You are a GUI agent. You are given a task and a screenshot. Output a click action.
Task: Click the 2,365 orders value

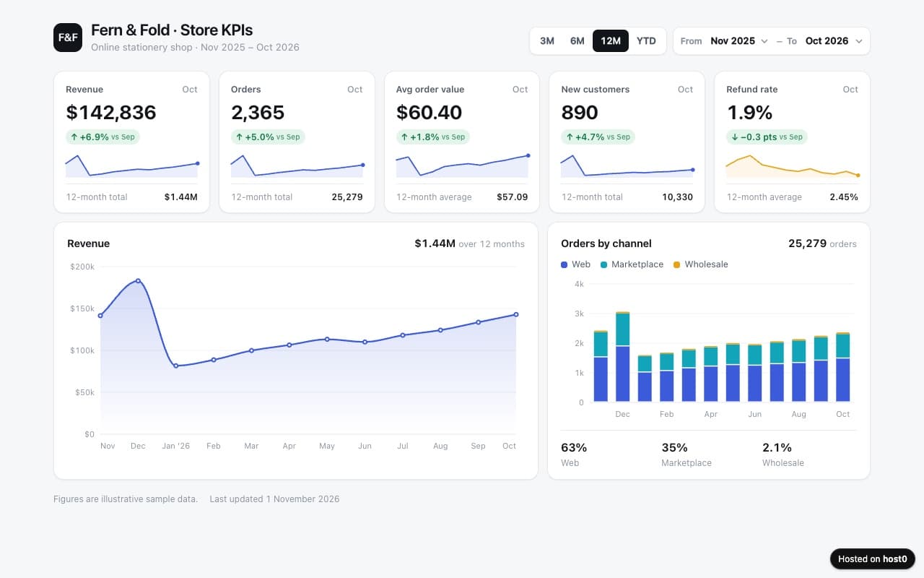pyautogui.click(x=258, y=113)
